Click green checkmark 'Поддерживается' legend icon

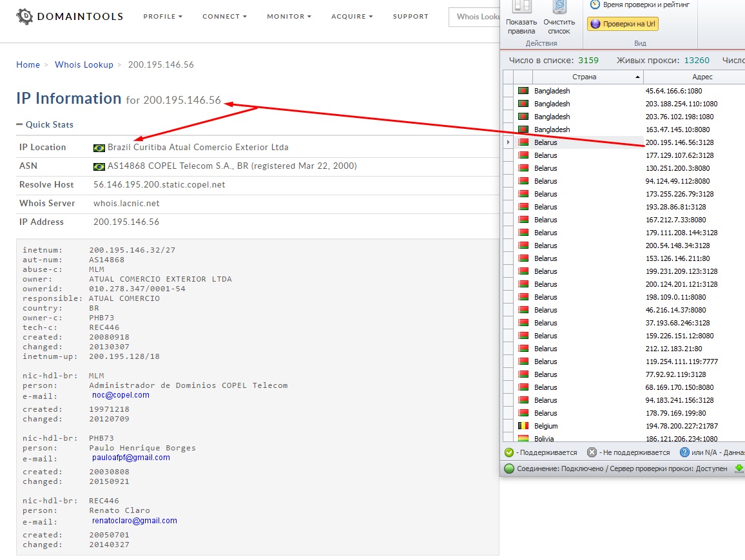[509, 452]
